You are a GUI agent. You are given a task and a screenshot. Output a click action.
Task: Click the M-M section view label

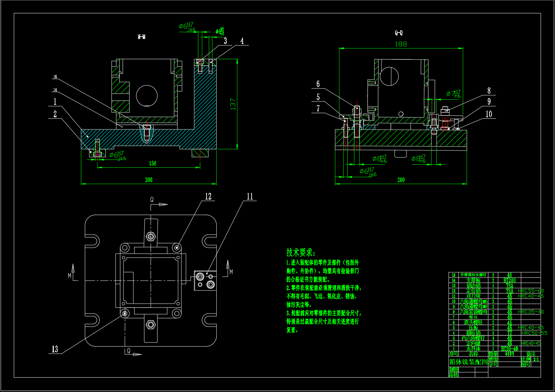click(141, 37)
